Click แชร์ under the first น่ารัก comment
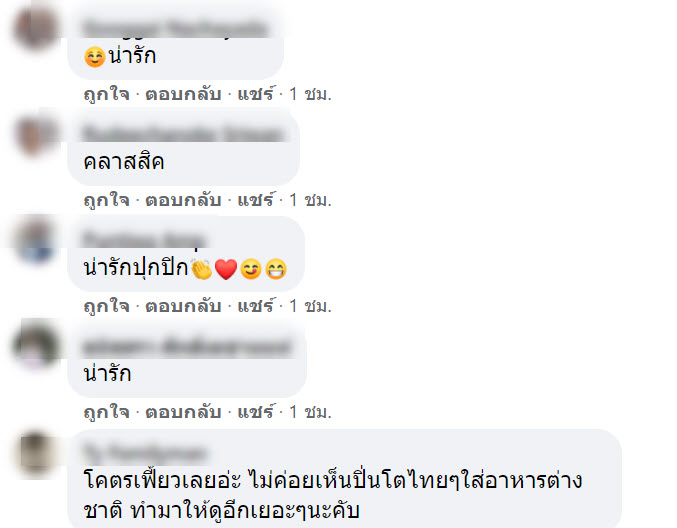677x528 pixels. point(256,93)
